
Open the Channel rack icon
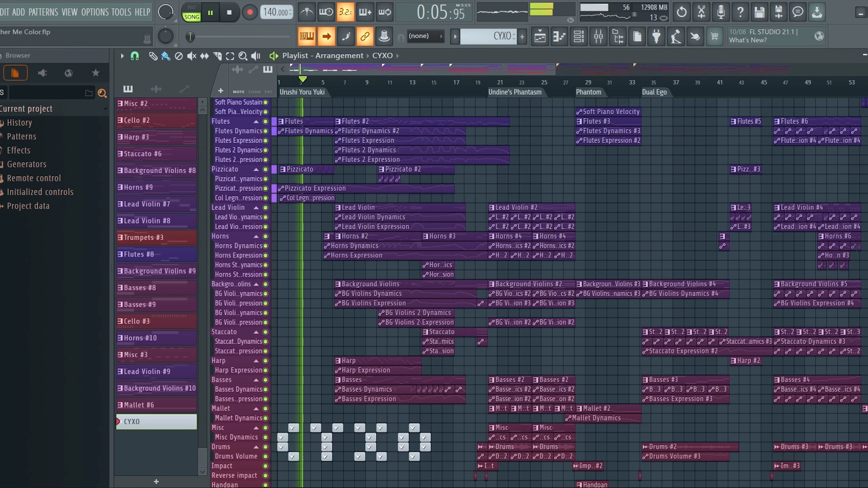pyautogui.click(x=579, y=37)
